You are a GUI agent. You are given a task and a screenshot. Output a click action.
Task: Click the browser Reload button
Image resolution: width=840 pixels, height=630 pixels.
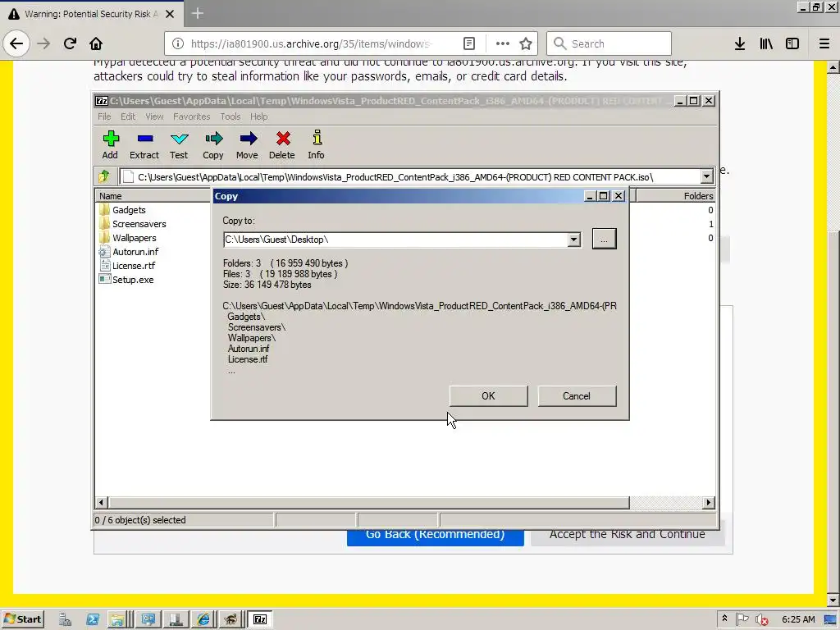click(70, 43)
